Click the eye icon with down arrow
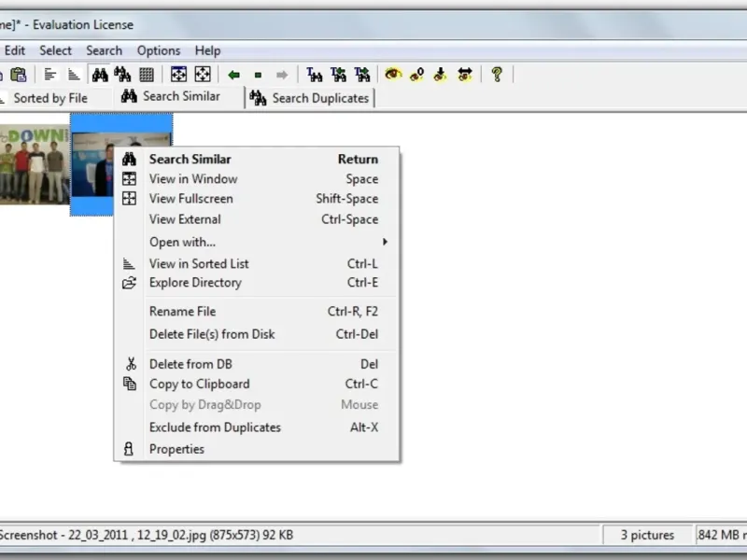Screen dimensions: 747x560 (x=440, y=75)
